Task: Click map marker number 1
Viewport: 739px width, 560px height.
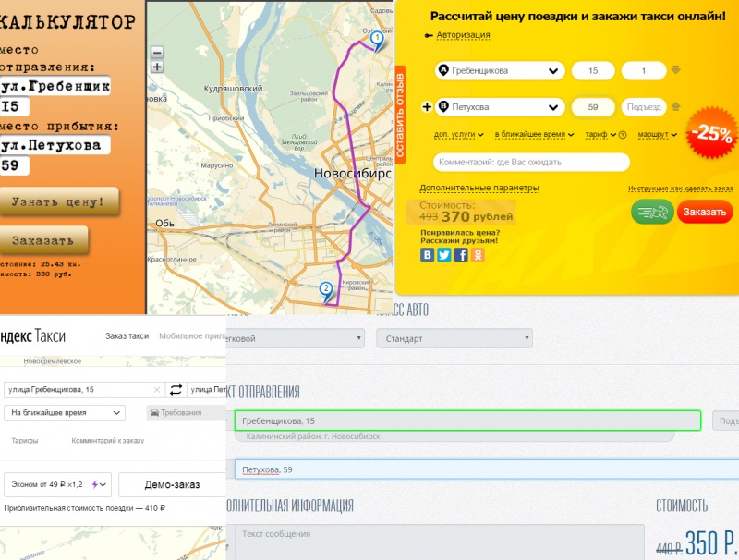Action: (x=377, y=41)
